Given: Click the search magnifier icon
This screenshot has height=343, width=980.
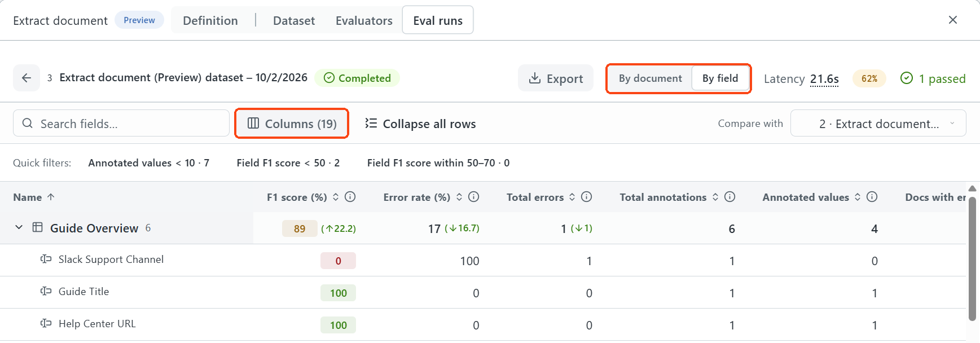Looking at the screenshot, I should pos(27,123).
